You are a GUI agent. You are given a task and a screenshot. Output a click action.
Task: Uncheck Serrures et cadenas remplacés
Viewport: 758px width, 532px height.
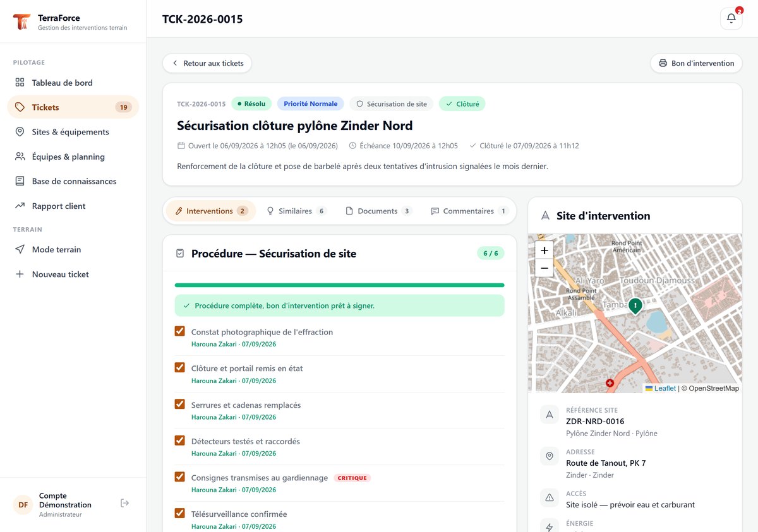[x=180, y=404]
